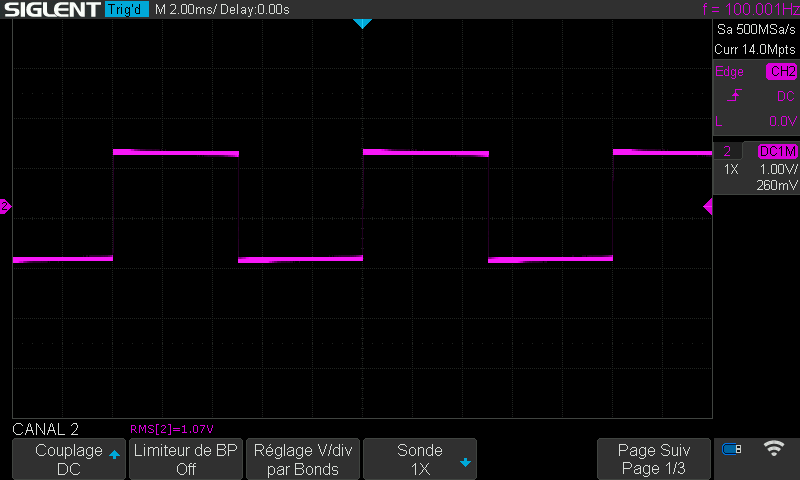The width and height of the screenshot is (800, 480).
Task: Select the channel 2 number badge
Action: 727,151
